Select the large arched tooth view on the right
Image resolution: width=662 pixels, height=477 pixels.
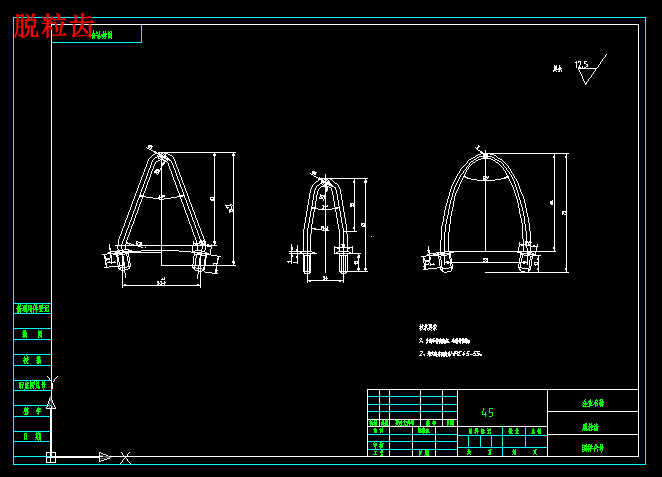pos(495,209)
